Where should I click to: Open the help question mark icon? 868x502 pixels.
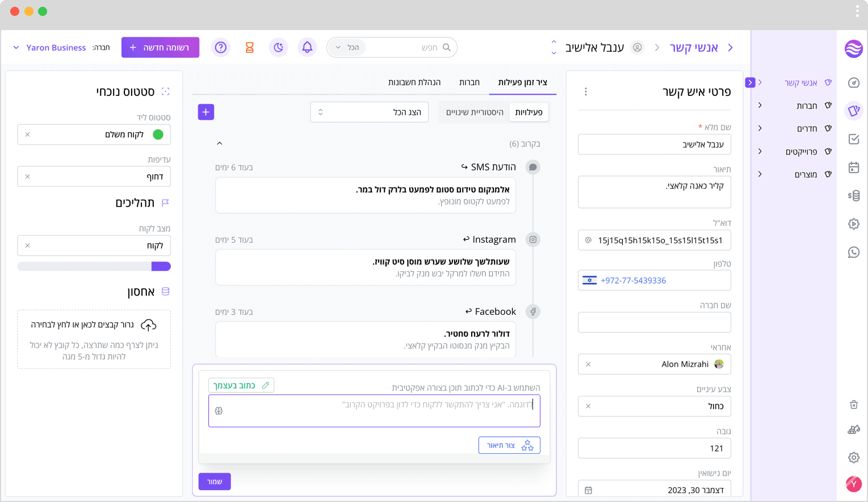(x=221, y=48)
